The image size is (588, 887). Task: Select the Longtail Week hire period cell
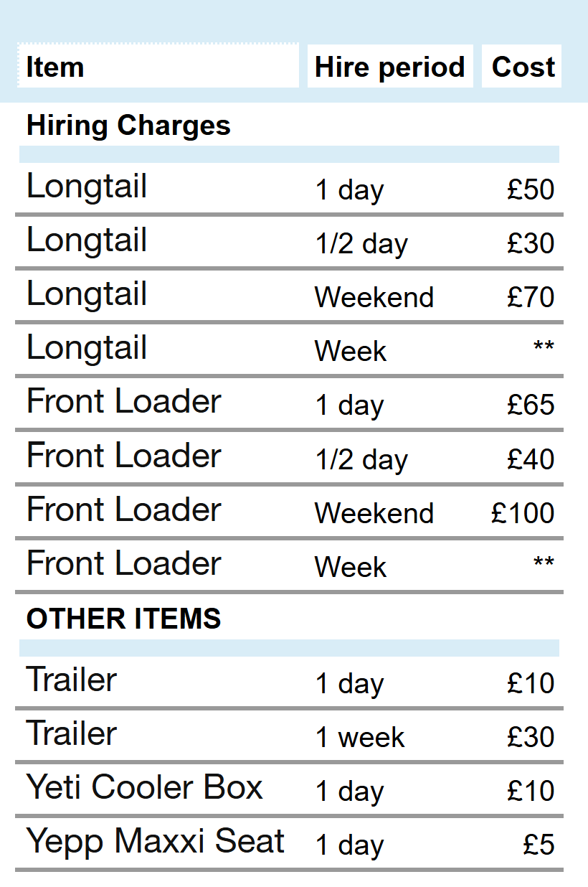351,351
